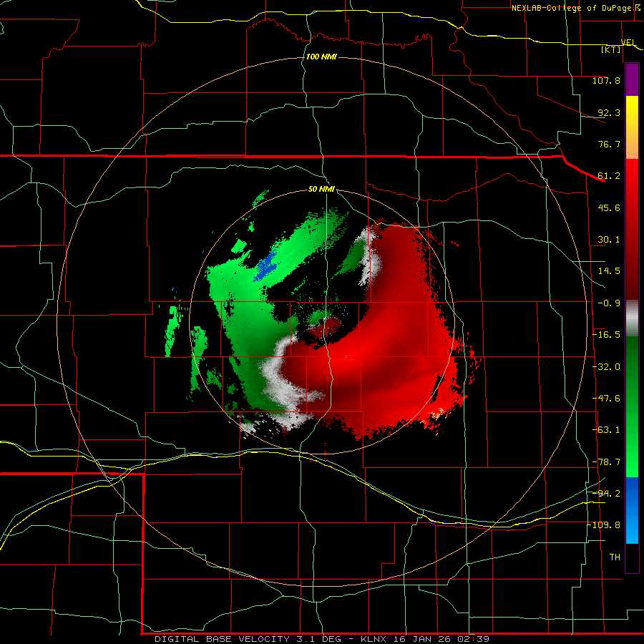This screenshot has width=644, height=644.
Task: Click the 100 NMI range ring label
Action: pyautogui.click(x=321, y=57)
